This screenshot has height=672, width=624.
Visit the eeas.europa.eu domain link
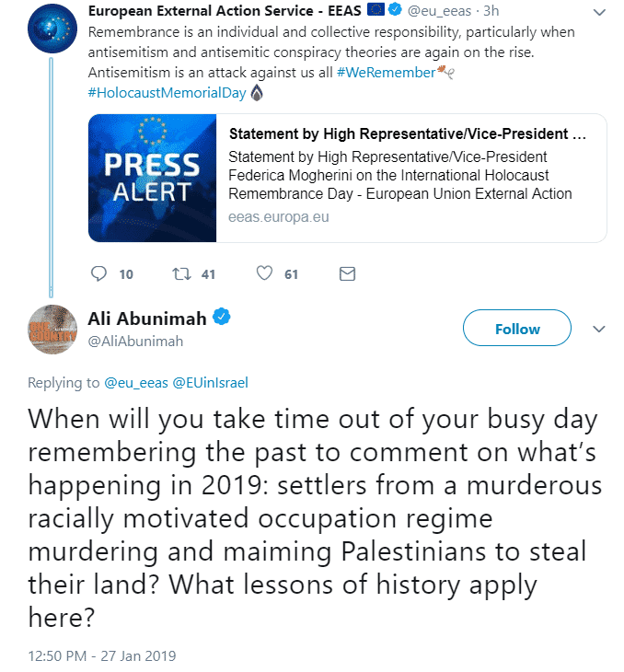point(279,217)
